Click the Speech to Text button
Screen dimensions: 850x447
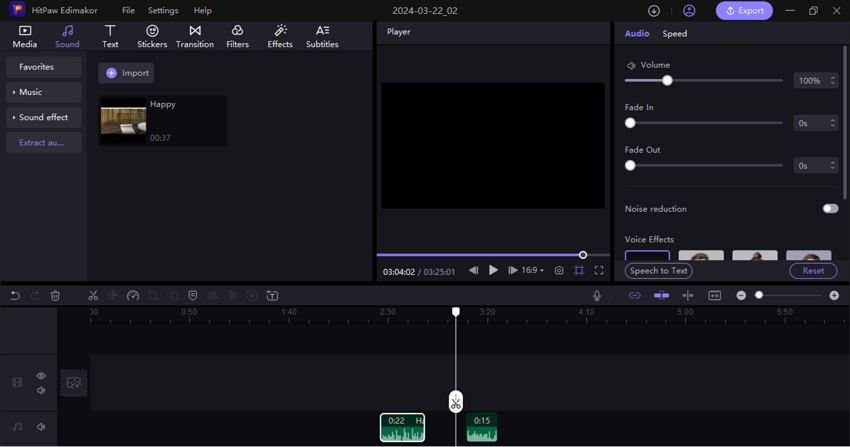658,271
